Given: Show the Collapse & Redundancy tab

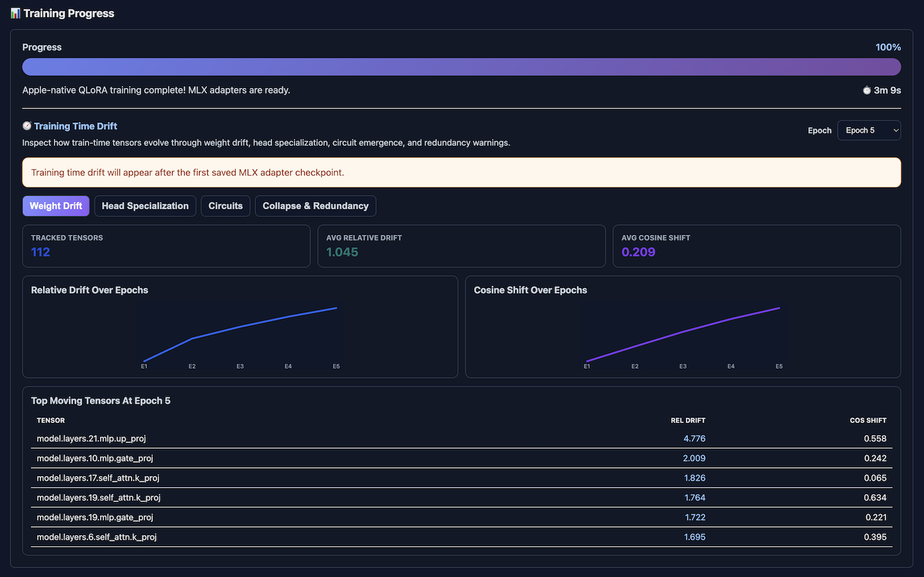Looking at the screenshot, I should [315, 206].
